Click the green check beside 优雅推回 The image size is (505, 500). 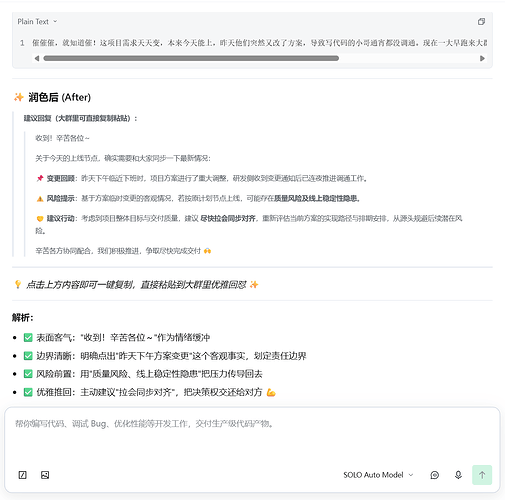point(28,392)
